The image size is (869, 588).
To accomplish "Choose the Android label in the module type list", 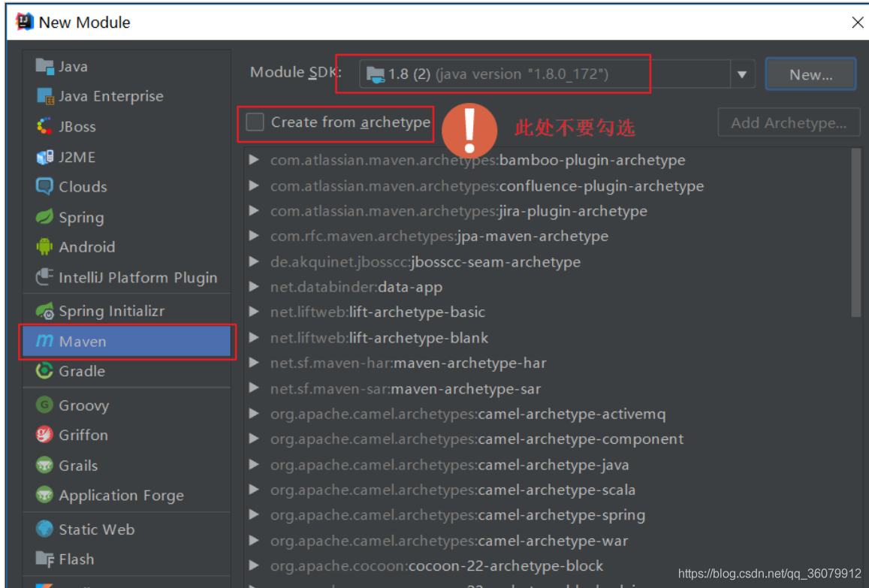I will [x=87, y=247].
